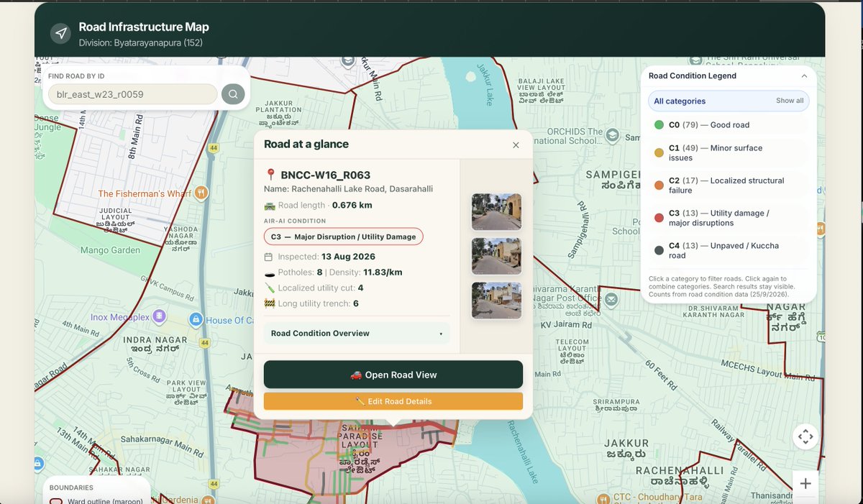Click the BNCC-W16_R063 road ID text
This screenshot has height=504, width=863.
point(326,175)
